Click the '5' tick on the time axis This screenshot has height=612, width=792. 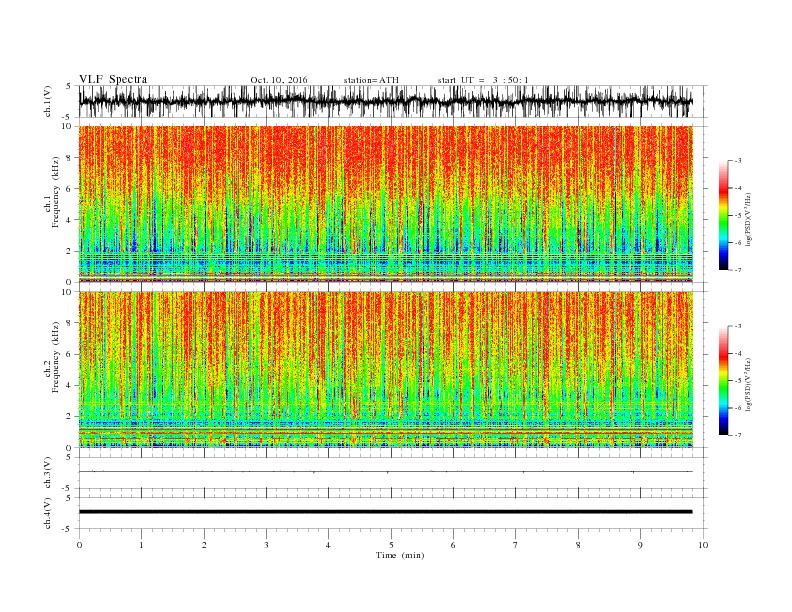pyautogui.click(x=391, y=545)
